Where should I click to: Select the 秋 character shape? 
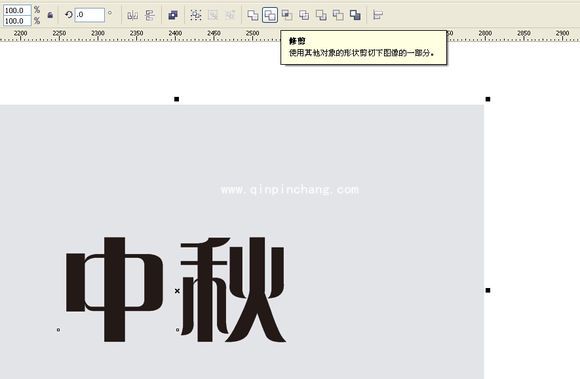pos(233,289)
